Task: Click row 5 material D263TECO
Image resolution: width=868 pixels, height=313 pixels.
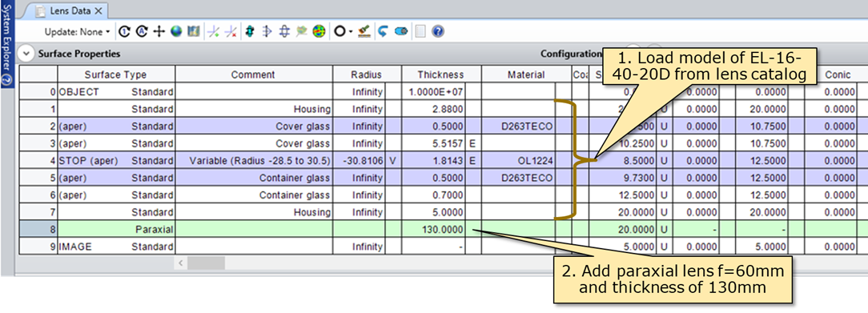Action: click(518, 178)
